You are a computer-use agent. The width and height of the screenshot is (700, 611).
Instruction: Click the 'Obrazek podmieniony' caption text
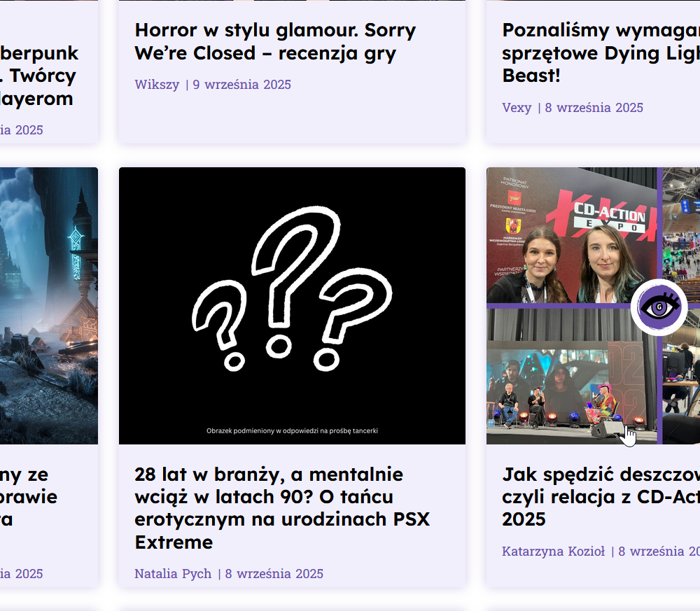pos(292,430)
